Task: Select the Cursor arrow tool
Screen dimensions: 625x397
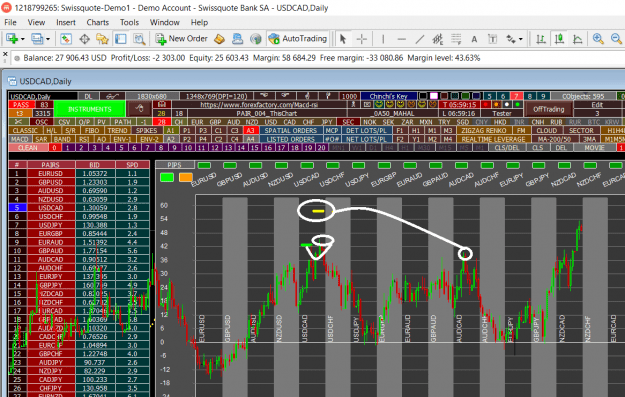Action: coord(343,39)
